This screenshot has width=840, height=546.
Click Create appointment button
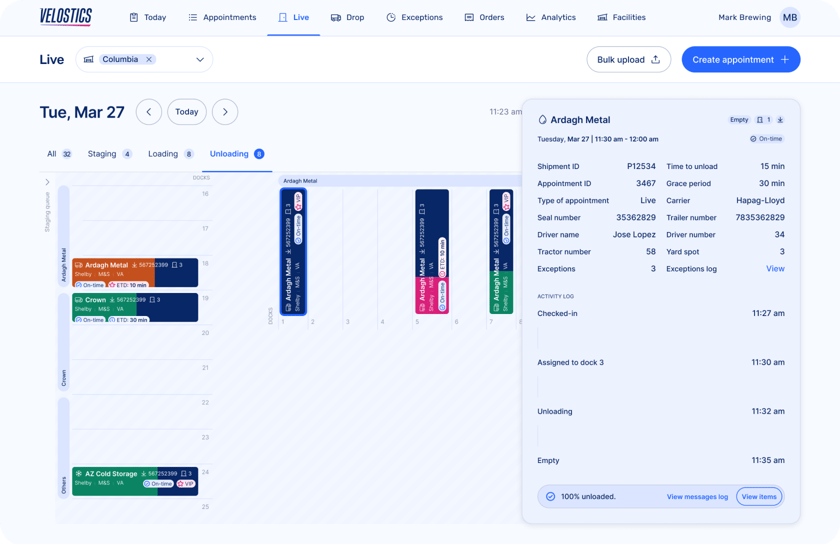tap(741, 59)
